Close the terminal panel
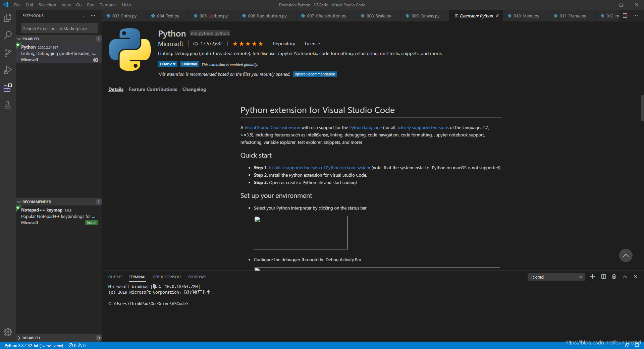Viewport: 644px width, 349px height. 636,277
